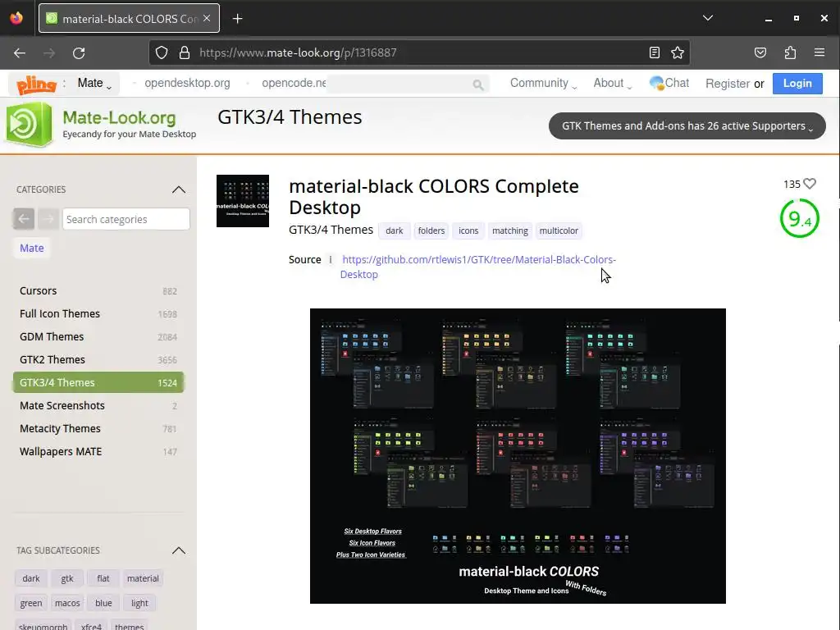Select the green subcategory tag
840x630 pixels.
pos(31,603)
